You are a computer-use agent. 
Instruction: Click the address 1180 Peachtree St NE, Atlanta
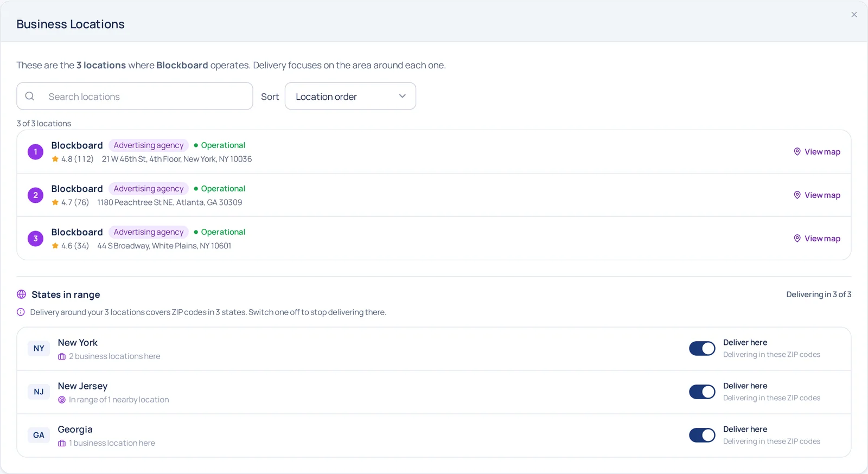pyautogui.click(x=170, y=202)
